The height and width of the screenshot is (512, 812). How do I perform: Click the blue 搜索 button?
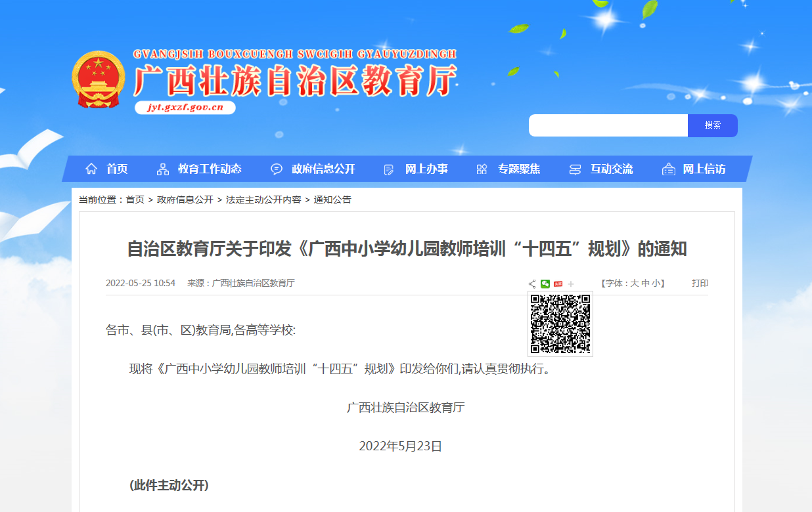click(713, 125)
